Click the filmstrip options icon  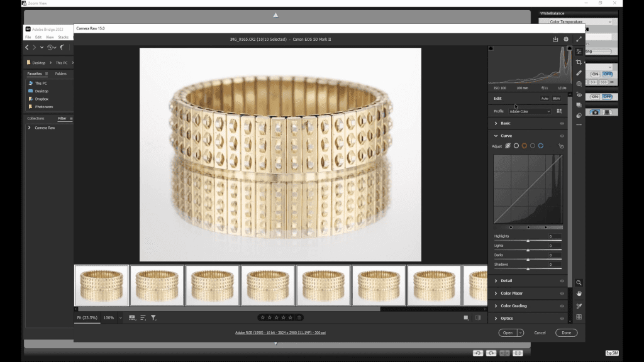click(132, 317)
